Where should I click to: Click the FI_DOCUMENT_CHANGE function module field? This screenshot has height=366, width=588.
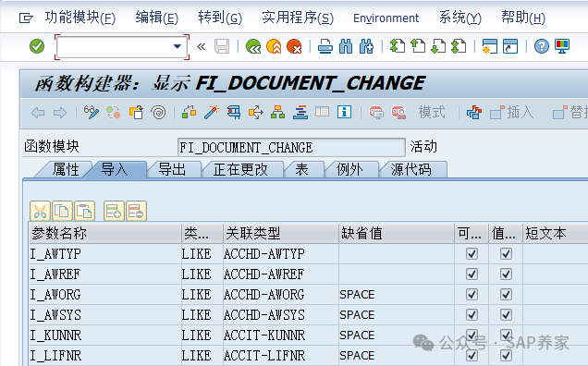pos(291,147)
